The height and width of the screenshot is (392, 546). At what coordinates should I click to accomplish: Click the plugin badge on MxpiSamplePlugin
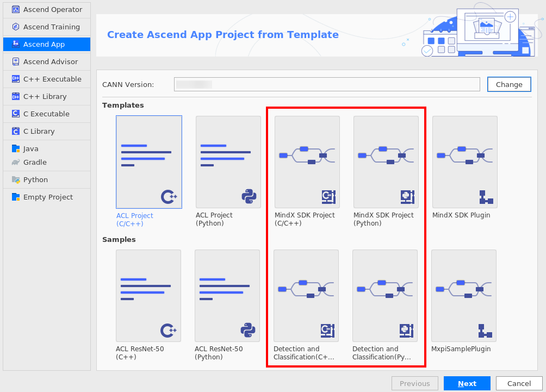pos(485,331)
